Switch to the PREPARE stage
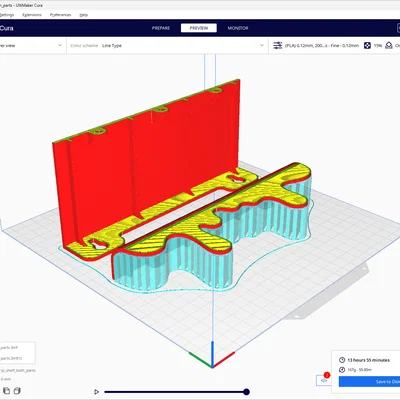 pyautogui.click(x=161, y=28)
